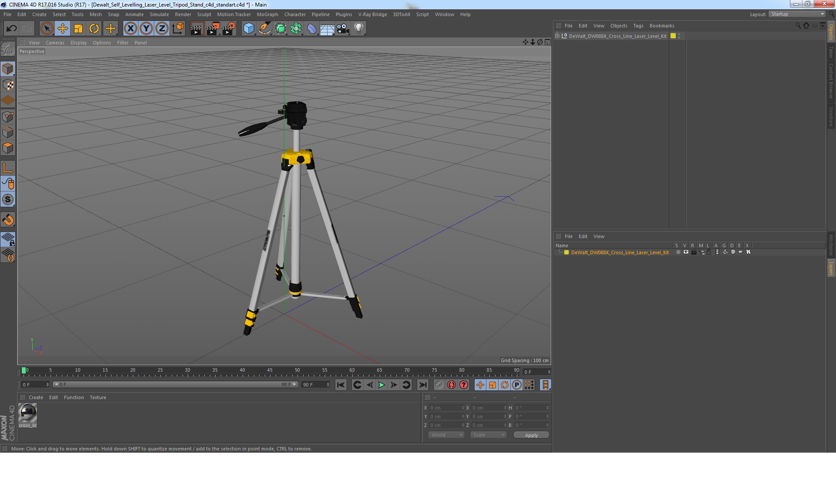836x504 pixels.
Task: Select the Rotate tool icon
Action: coord(94,29)
